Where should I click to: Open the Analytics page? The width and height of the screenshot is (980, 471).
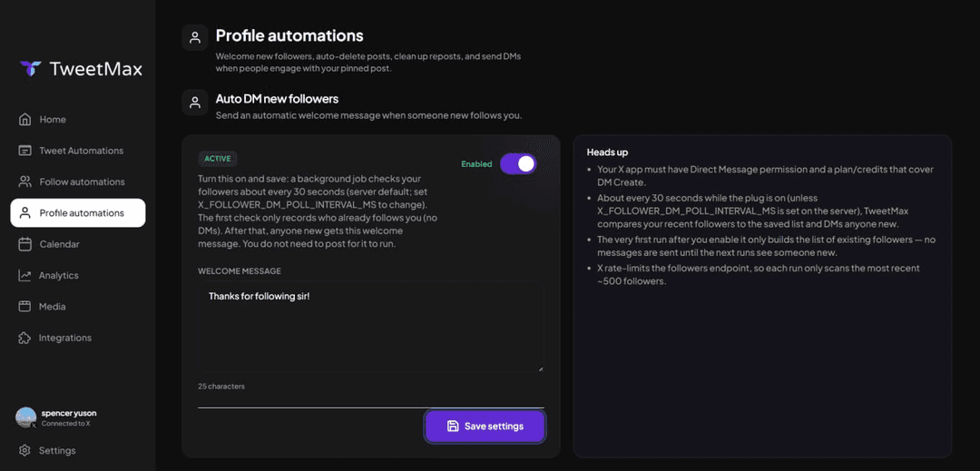coord(78,276)
